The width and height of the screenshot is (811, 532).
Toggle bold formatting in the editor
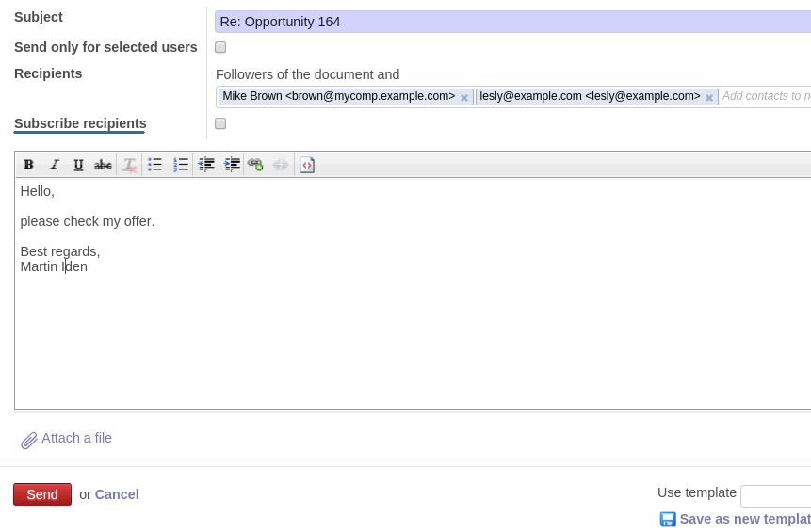click(29, 165)
